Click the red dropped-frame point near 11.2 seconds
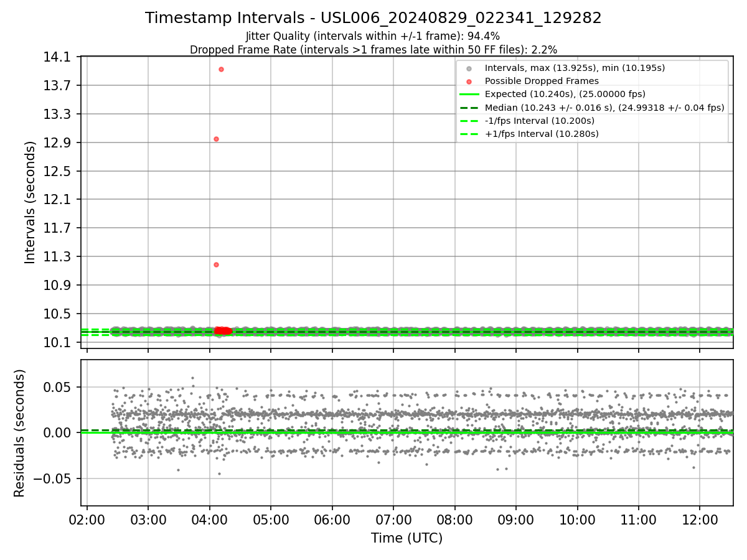747x560 pixels. click(216, 264)
